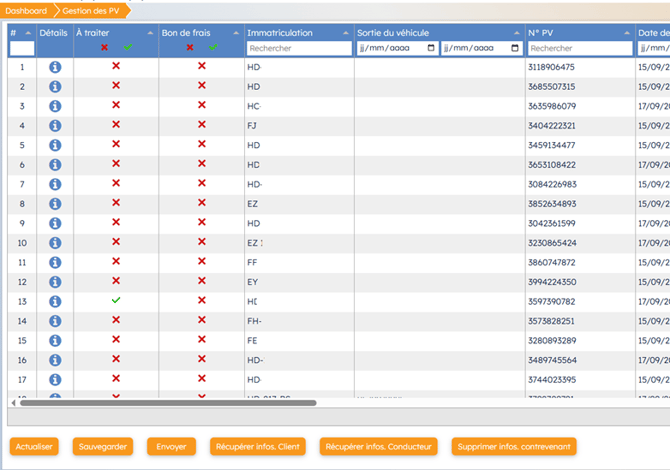Toggle À traiter status in row 13
This screenshot has width=670, height=470.
(x=115, y=301)
